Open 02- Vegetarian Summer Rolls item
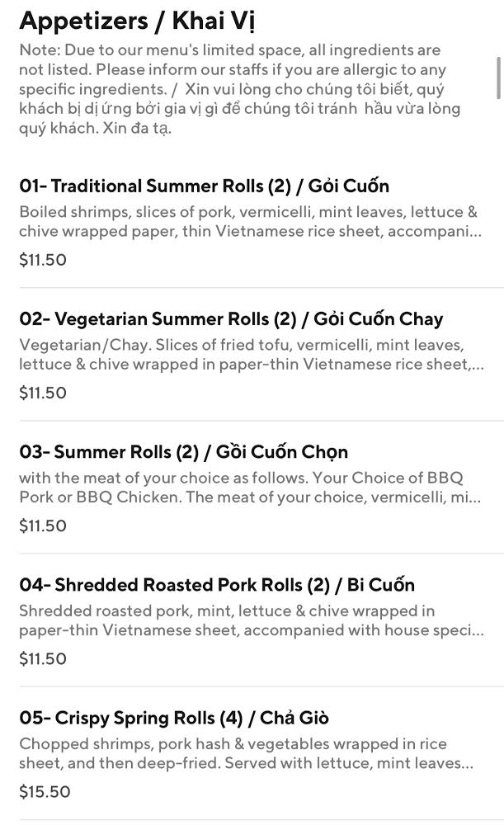The image size is (504, 825). tap(231, 319)
